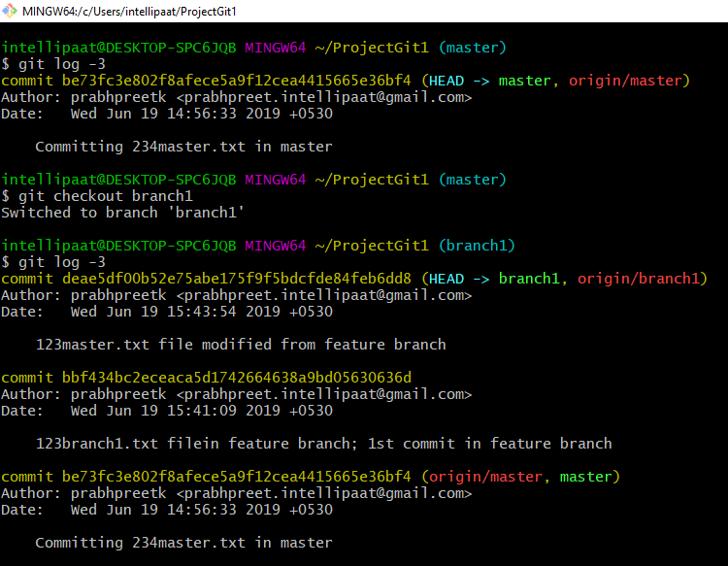Click the '123branch1.txt filein feature branch' message

pos(323,444)
